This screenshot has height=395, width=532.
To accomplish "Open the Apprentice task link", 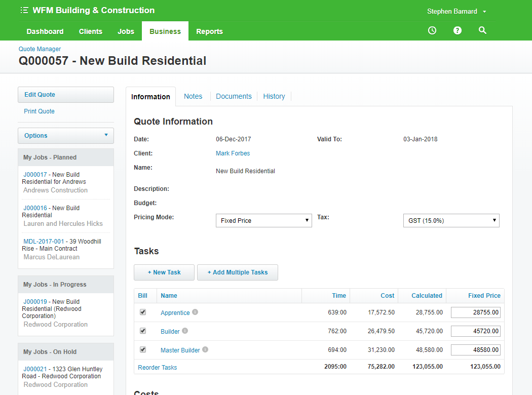I will click(175, 312).
